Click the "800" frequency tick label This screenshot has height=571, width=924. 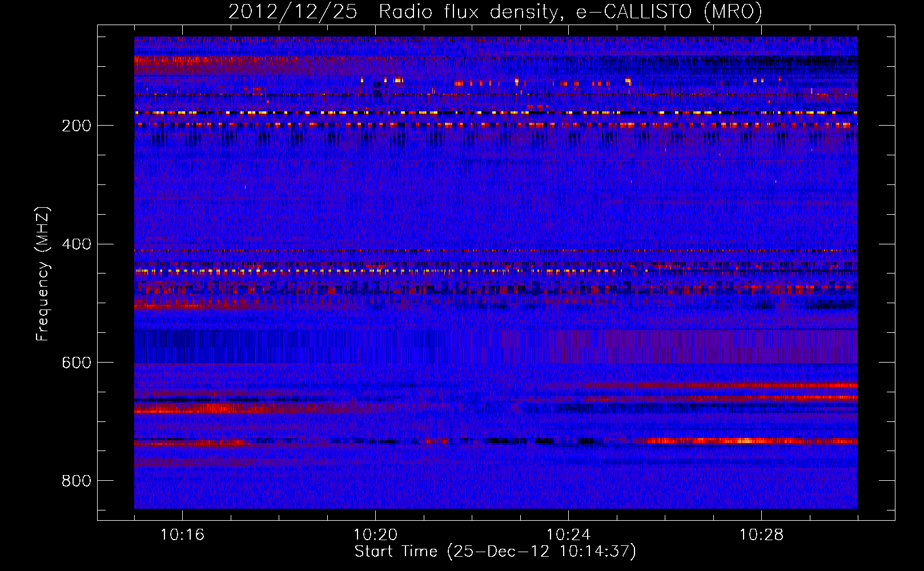coord(77,481)
